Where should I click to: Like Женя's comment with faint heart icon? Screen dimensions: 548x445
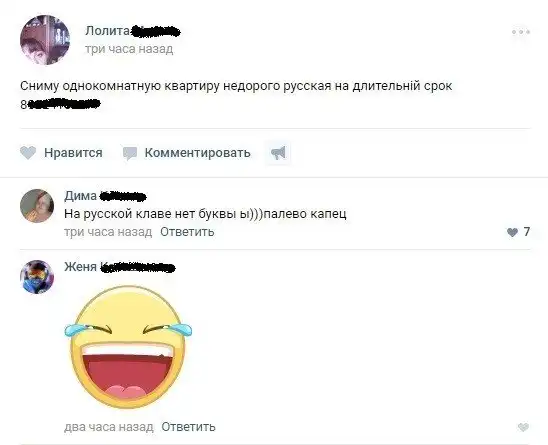coord(523,427)
